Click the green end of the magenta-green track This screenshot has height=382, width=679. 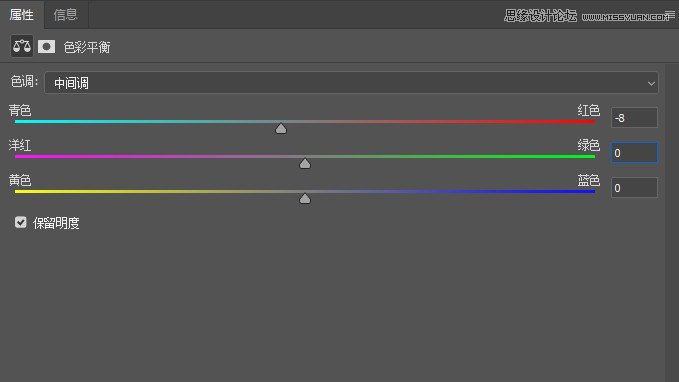(587, 156)
